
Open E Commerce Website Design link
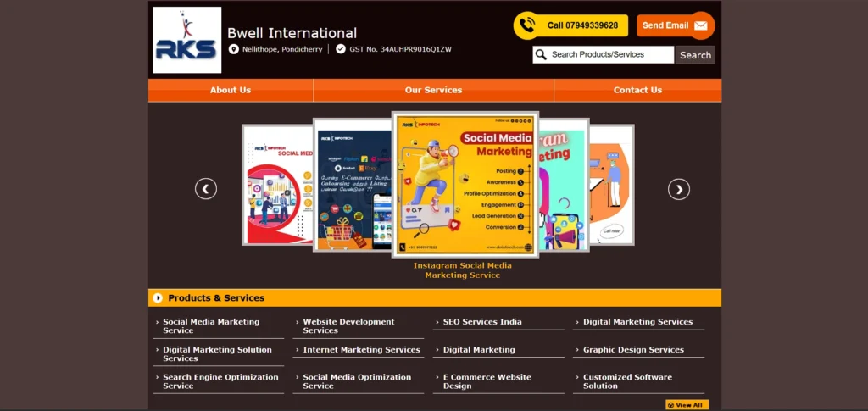(487, 381)
